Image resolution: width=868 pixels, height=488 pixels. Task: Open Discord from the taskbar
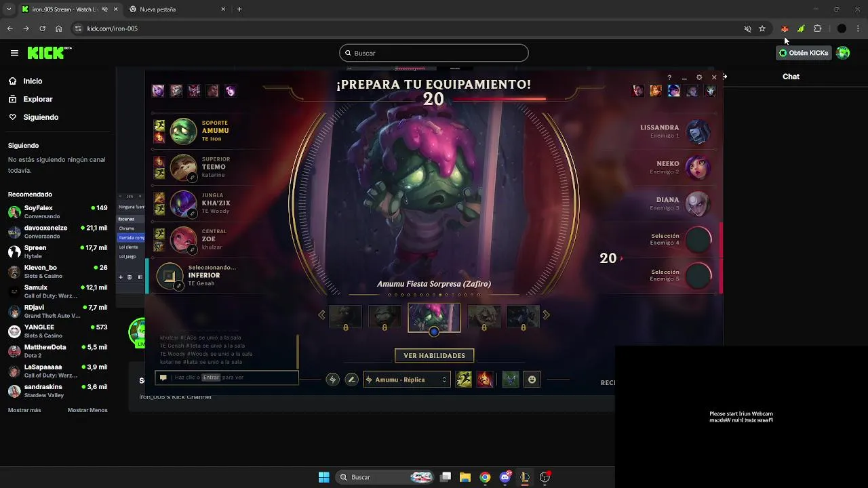point(505,477)
